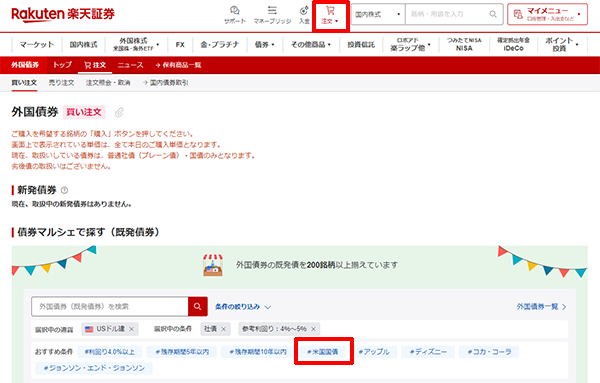Expand the ポイント投資 nav dropdown
The height and width of the screenshot is (383, 600).
[x=562, y=44]
